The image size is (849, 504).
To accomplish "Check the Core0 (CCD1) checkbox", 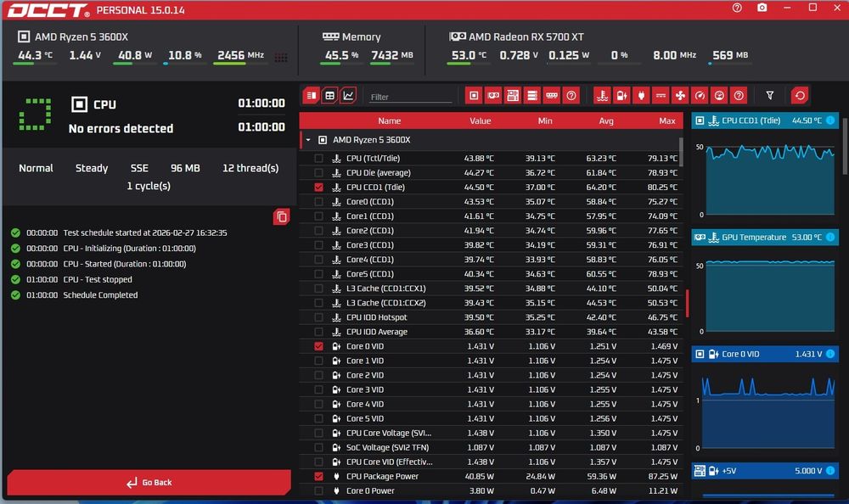I will pos(318,202).
